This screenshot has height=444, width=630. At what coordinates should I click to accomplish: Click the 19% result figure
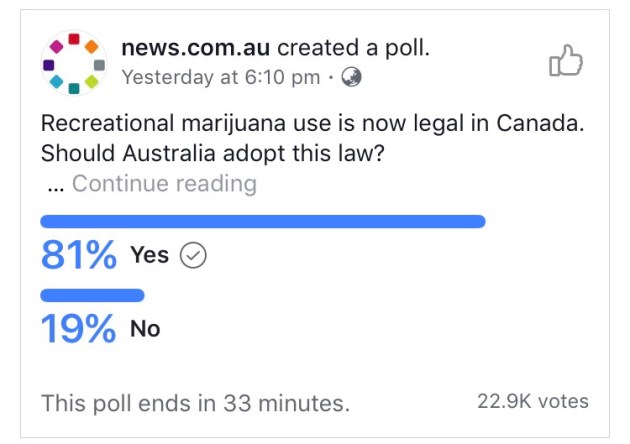pyautogui.click(x=78, y=329)
